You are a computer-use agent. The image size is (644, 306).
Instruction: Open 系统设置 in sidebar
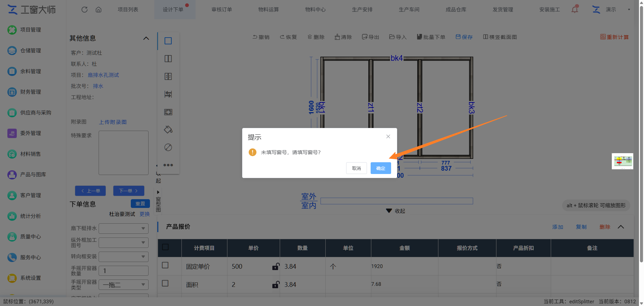[24, 278]
